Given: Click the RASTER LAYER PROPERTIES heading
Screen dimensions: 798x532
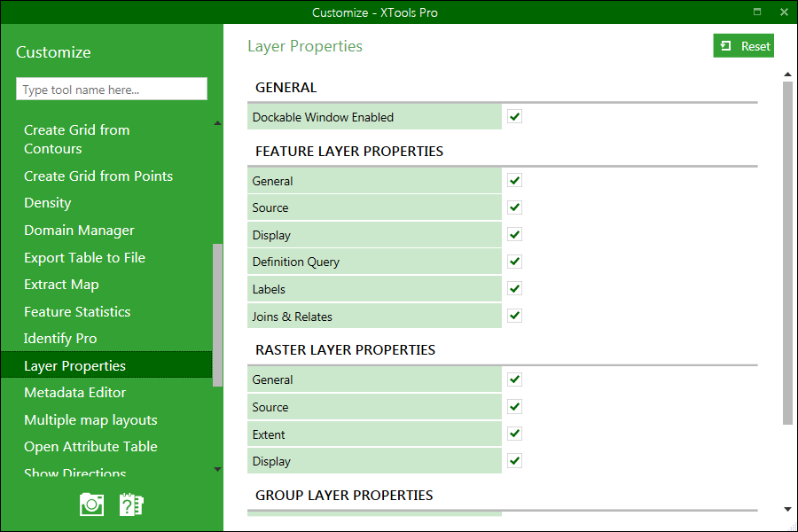Looking at the screenshot, I should point(345,349).
